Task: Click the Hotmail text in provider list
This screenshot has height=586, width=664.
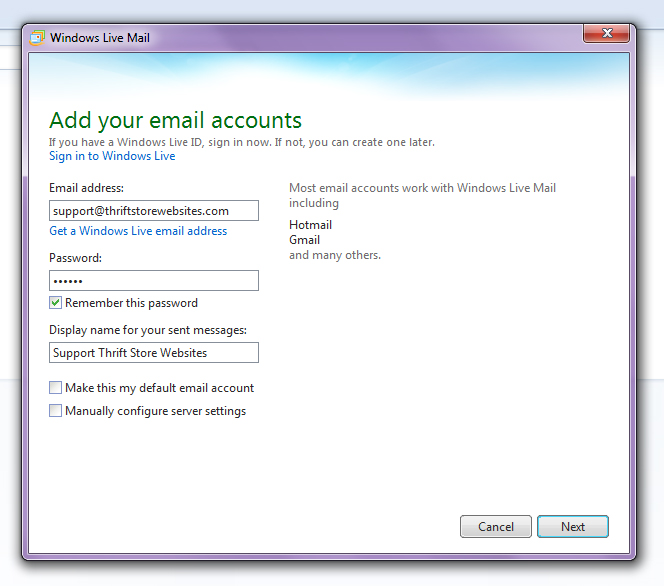Action: click(x=310, y=225)
